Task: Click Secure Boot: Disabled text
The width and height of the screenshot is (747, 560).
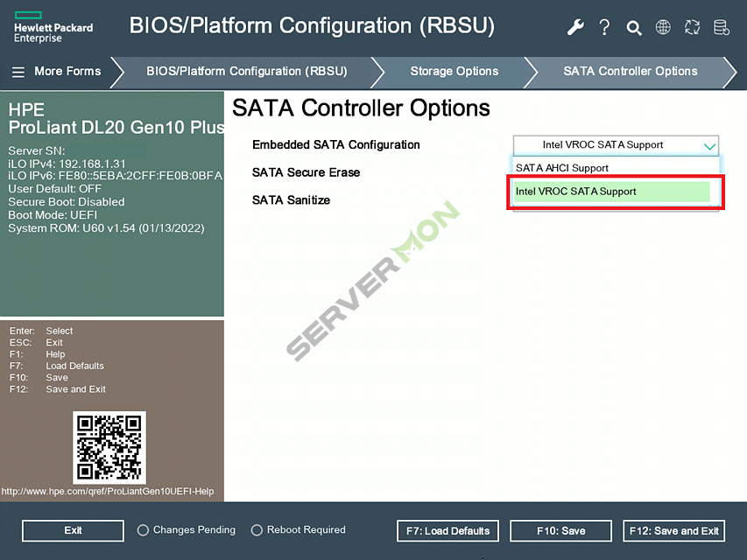Action: coord(67,202)
